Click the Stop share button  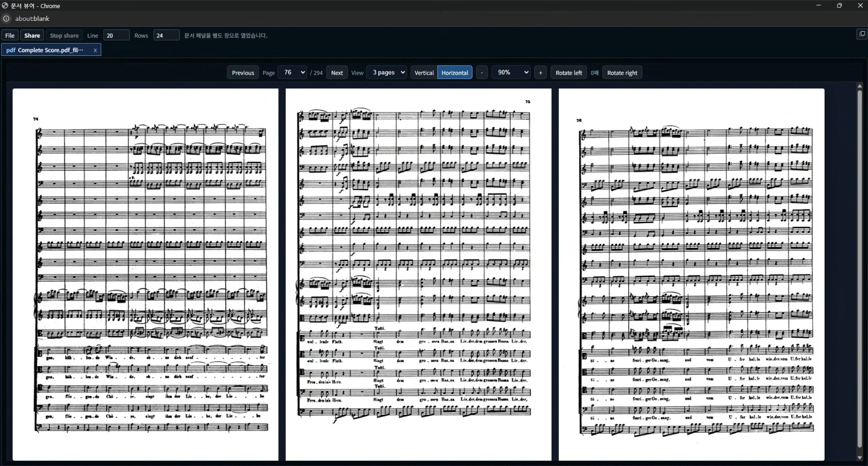64,35
